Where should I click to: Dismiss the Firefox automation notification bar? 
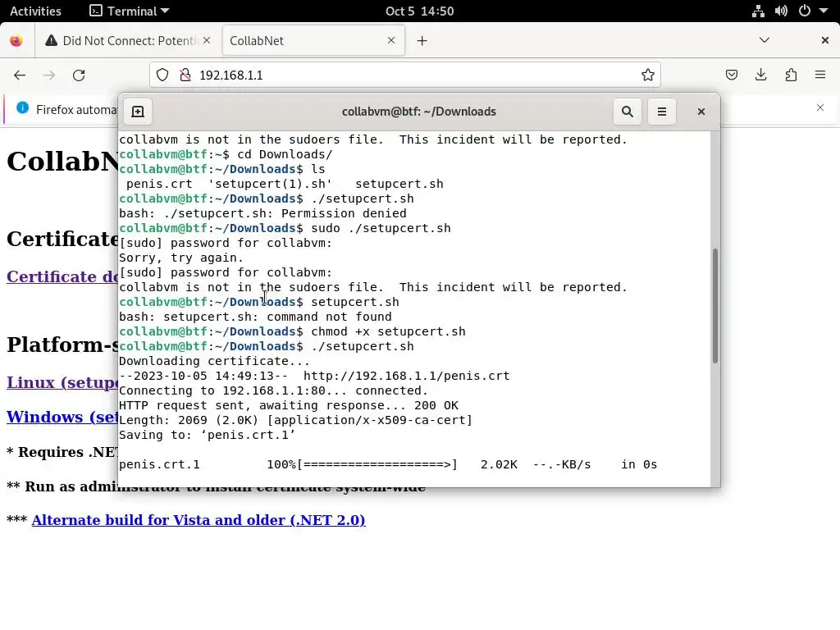point(820,107)
